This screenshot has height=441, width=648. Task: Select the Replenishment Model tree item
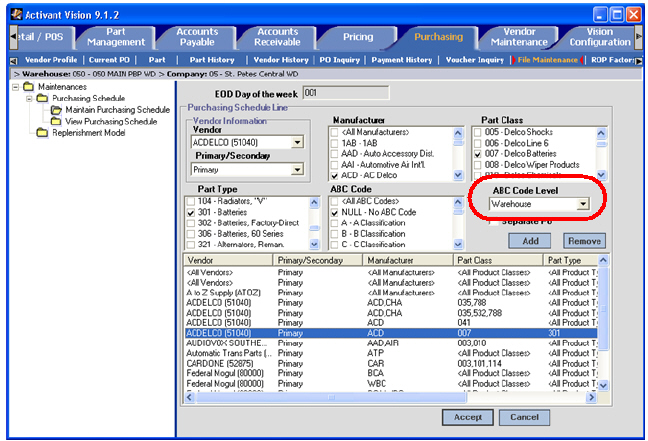[x=88, y=133]
